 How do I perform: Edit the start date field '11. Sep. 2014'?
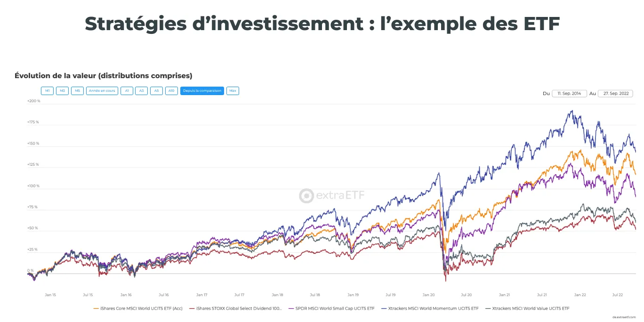click(x=569, y=93)
